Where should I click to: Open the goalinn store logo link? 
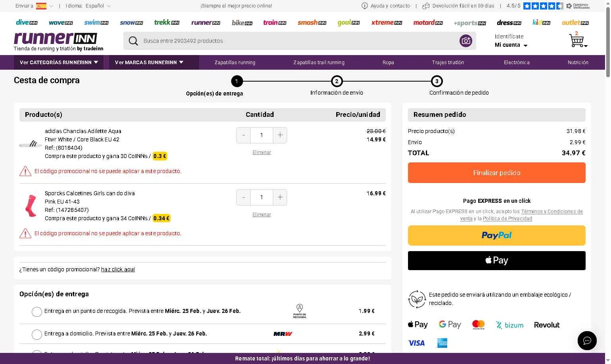click(x=349, y=23)
